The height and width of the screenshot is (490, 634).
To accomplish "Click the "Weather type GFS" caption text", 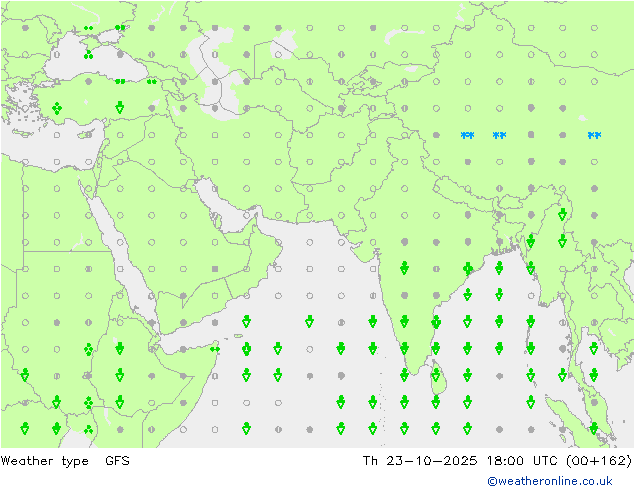I will pyautogui.click(x=65, y=461).
